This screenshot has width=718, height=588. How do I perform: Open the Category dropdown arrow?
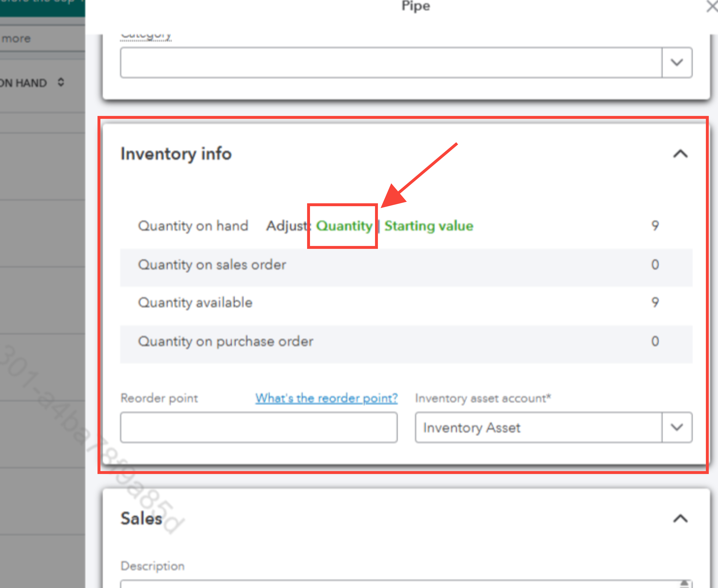[x=677, y=63]
